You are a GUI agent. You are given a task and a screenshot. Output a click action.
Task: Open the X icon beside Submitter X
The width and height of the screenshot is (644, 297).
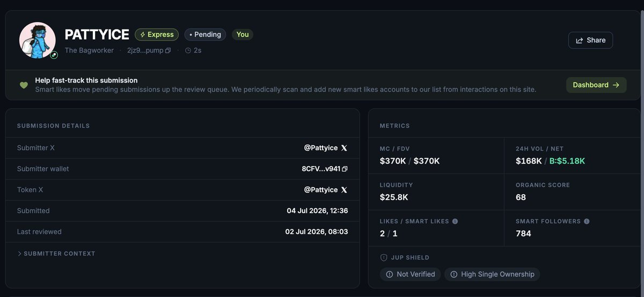[344, 148]
